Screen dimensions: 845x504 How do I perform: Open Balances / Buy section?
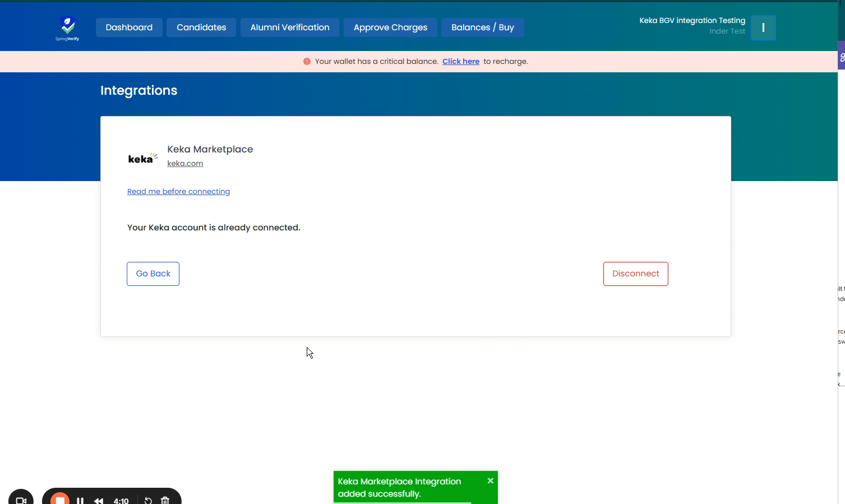(482, 27)
